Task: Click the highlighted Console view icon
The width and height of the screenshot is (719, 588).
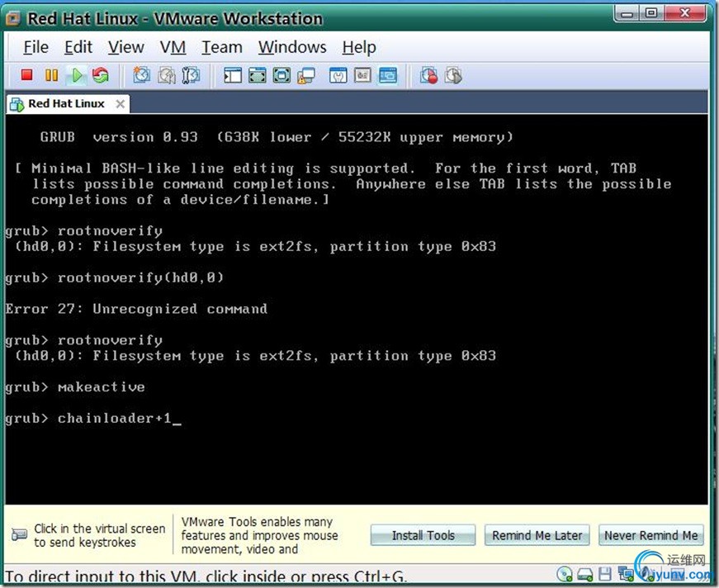Action: click(388, 75)
